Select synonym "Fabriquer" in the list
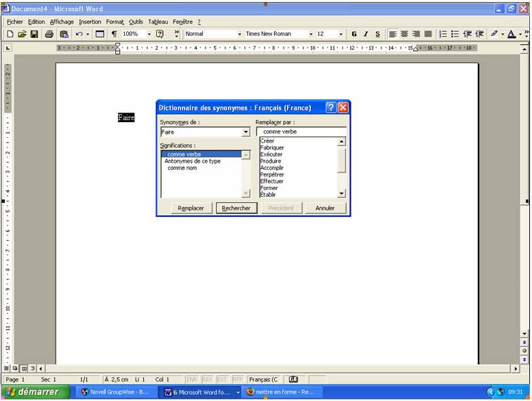Image resolution: width=532 pixels, height=401 pixels. click(x=272, y=147)
